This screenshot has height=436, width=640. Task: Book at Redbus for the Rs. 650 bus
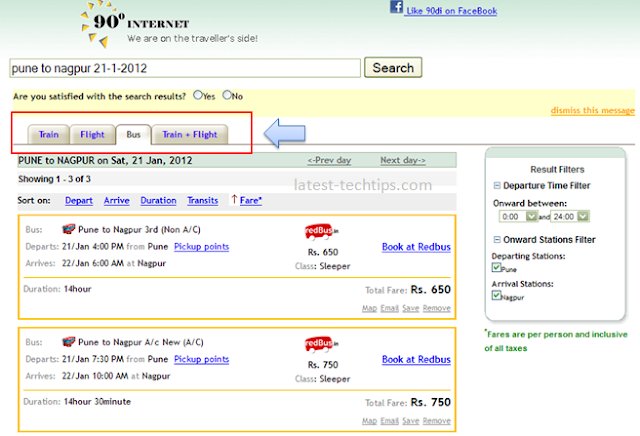[416, 247]
